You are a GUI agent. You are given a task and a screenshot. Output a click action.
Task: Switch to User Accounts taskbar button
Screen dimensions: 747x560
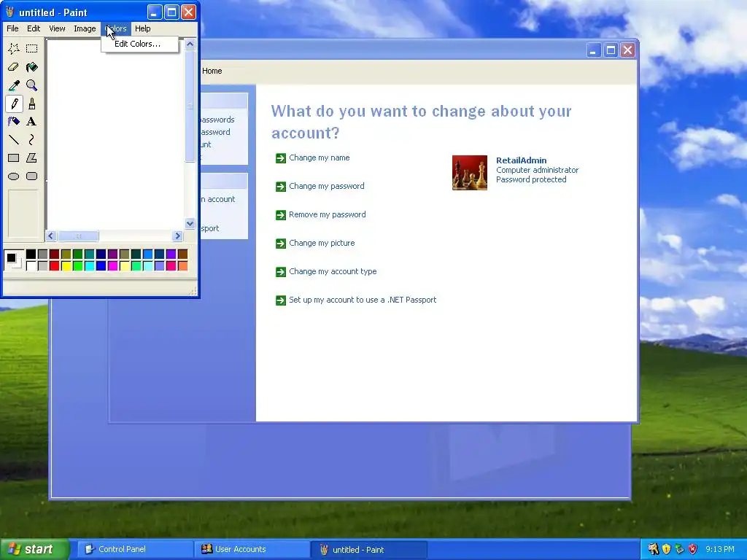coord(252,549)
